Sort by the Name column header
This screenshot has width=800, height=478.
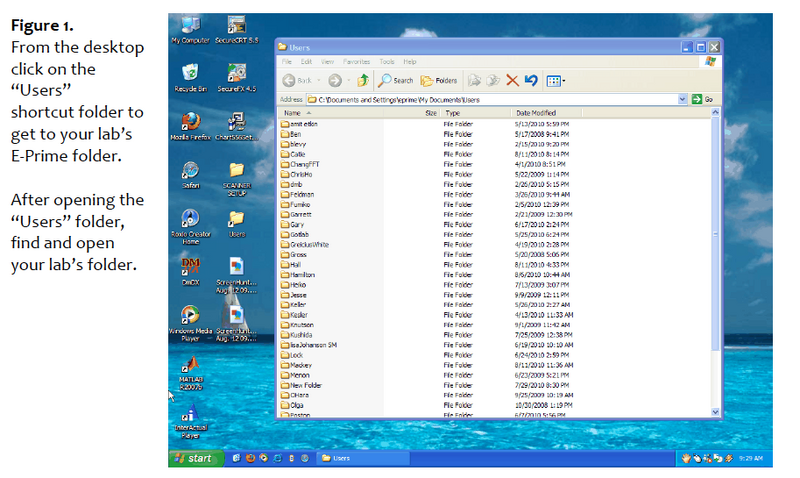tap(331, 113)
